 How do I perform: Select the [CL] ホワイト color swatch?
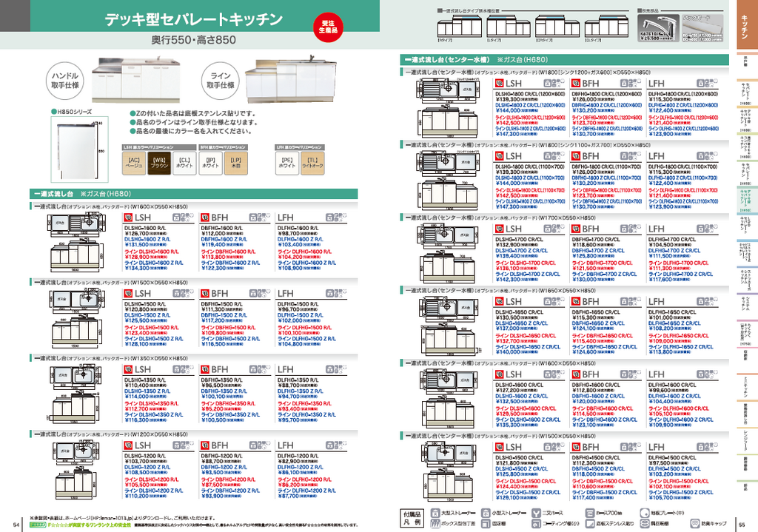click(184, 163)
